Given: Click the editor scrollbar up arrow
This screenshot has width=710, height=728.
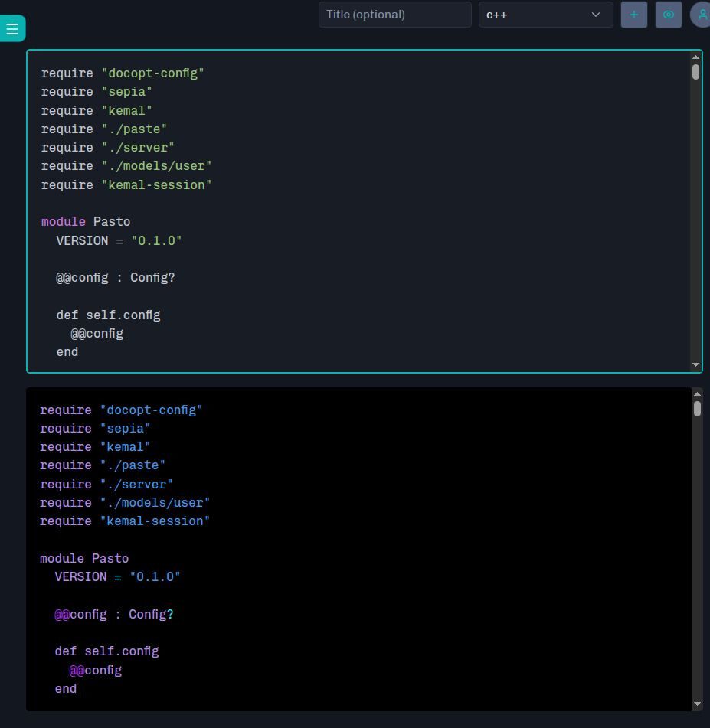Looking at the screenshot, I should pos(695,57).
